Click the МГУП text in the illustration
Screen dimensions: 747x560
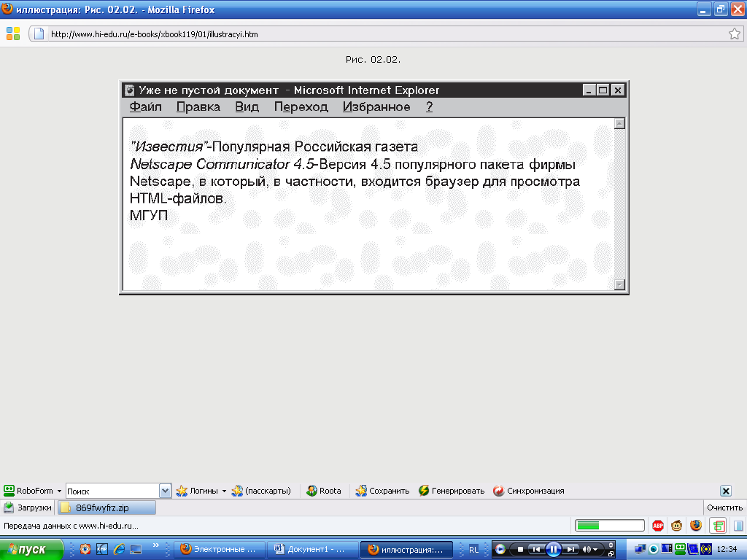click(x=149, y=215)
